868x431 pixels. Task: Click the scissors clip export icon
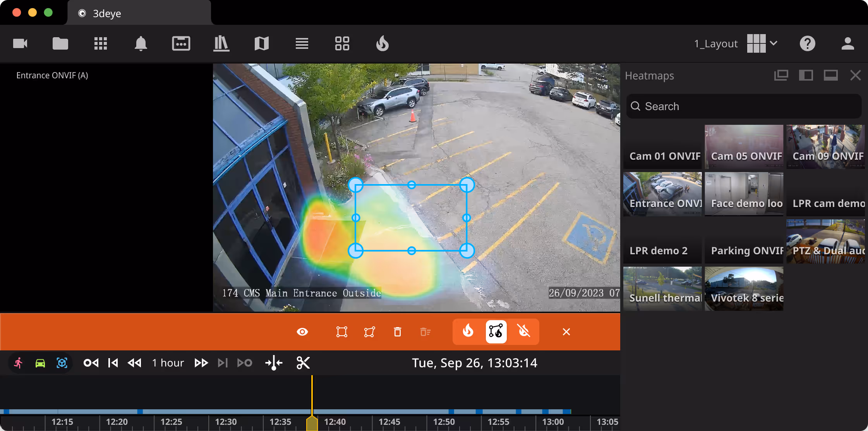303,363
